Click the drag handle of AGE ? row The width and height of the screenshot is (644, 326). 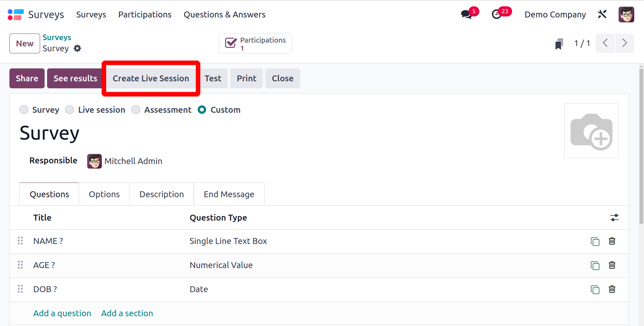click(20, 265)
